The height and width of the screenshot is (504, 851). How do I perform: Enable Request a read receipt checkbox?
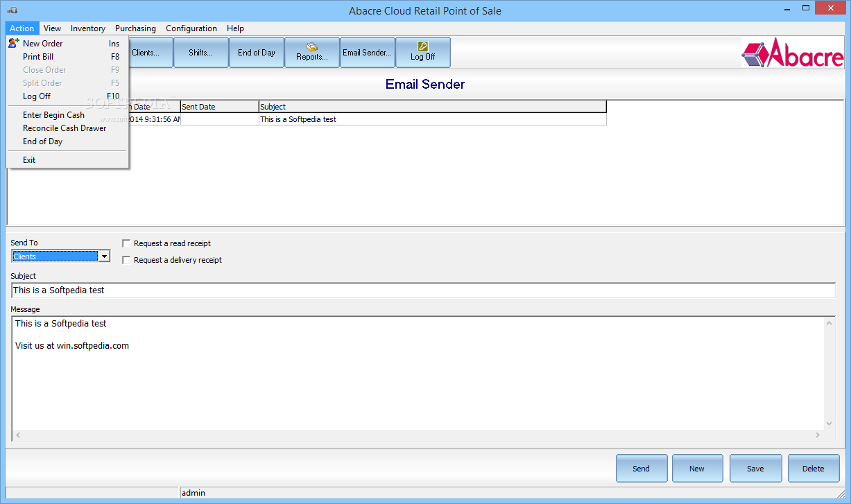pos(126,243)
